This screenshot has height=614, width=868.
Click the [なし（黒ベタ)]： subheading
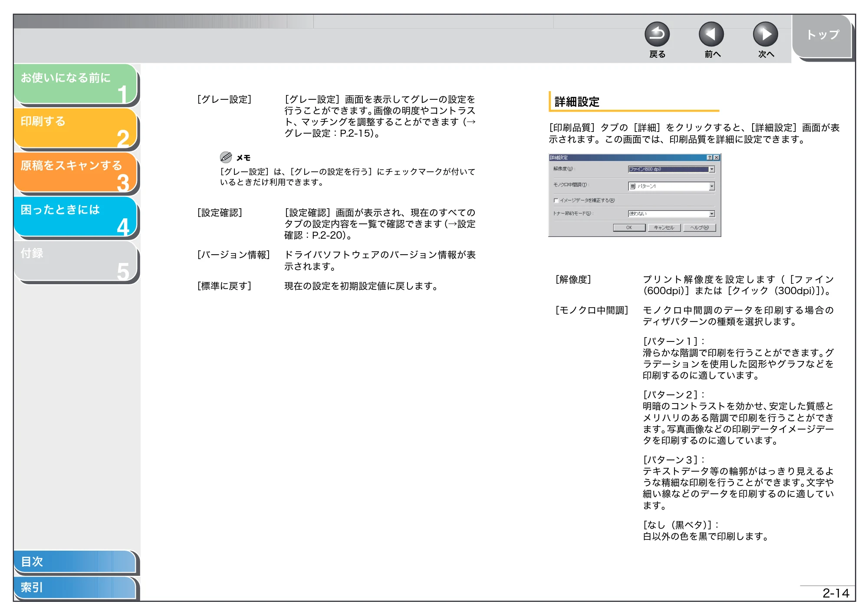[681, 525]
